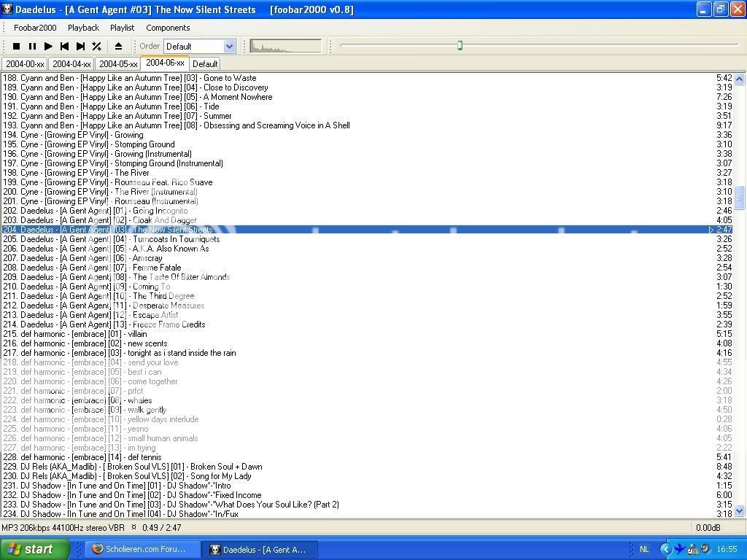Click the spectrum visualization display

(x=285, y=46)
